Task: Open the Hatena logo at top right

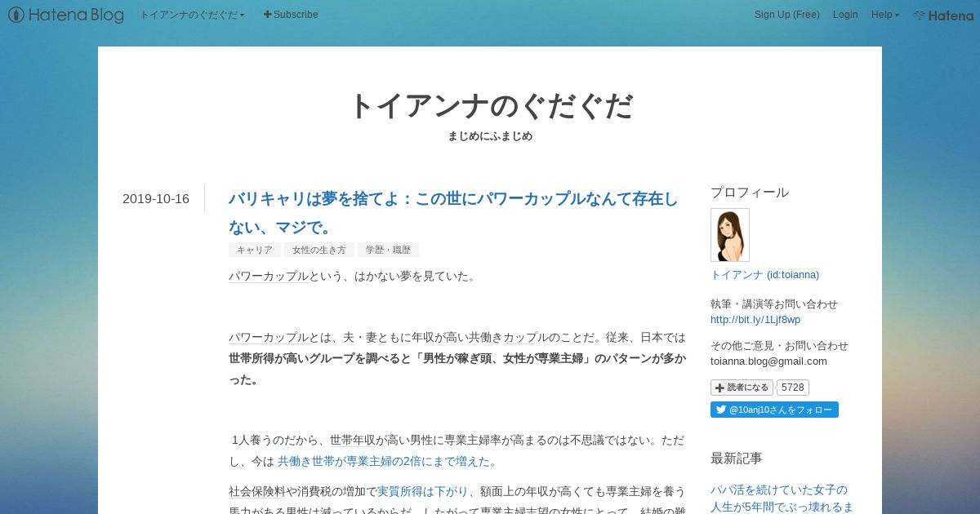Action: 943,15
